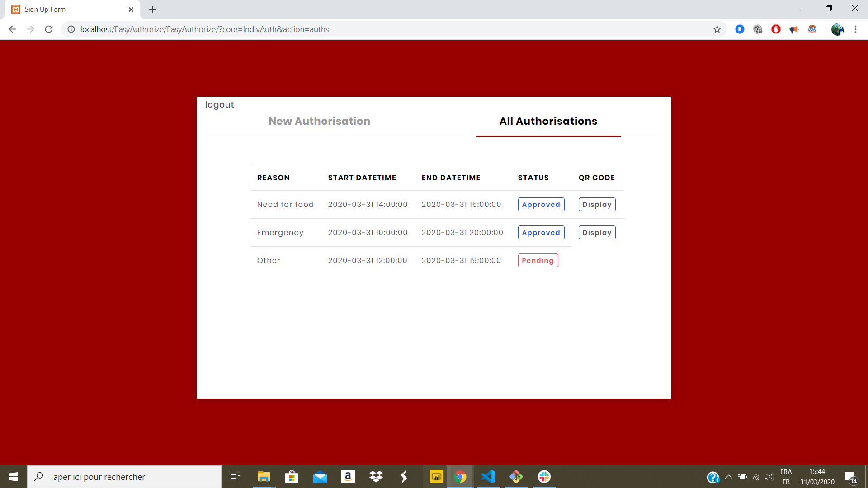This screenshot has height=488, width=868.
Task: Open Chrome three-dot menu
Action: (855, 29)
